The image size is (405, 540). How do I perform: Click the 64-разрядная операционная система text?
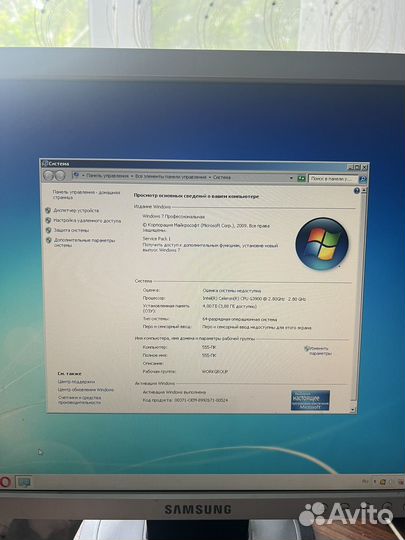[240, 319]
